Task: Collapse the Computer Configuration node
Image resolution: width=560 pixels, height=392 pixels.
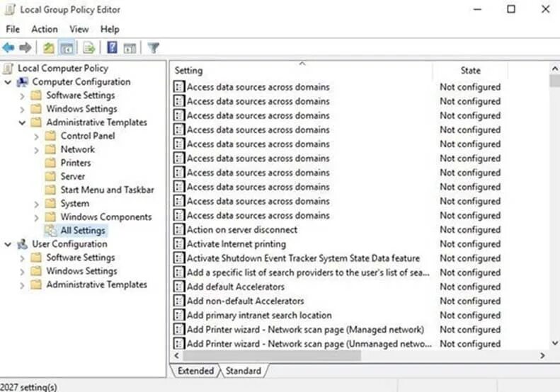Action: pos(8,83)
